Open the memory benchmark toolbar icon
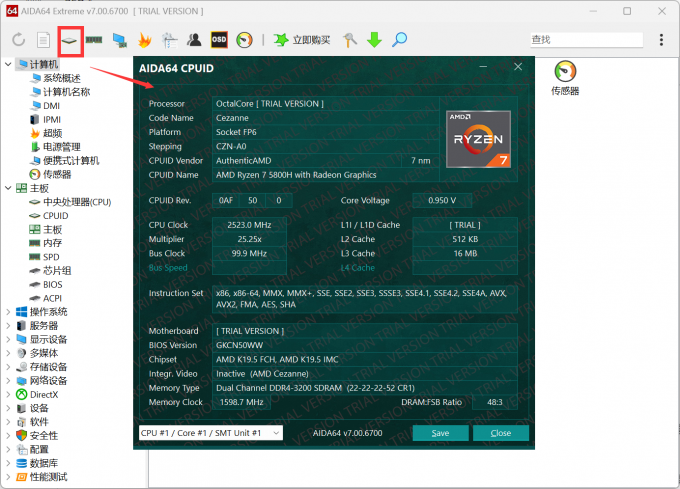Viewport: 680px width, 489px height. (x=94, y=40)
